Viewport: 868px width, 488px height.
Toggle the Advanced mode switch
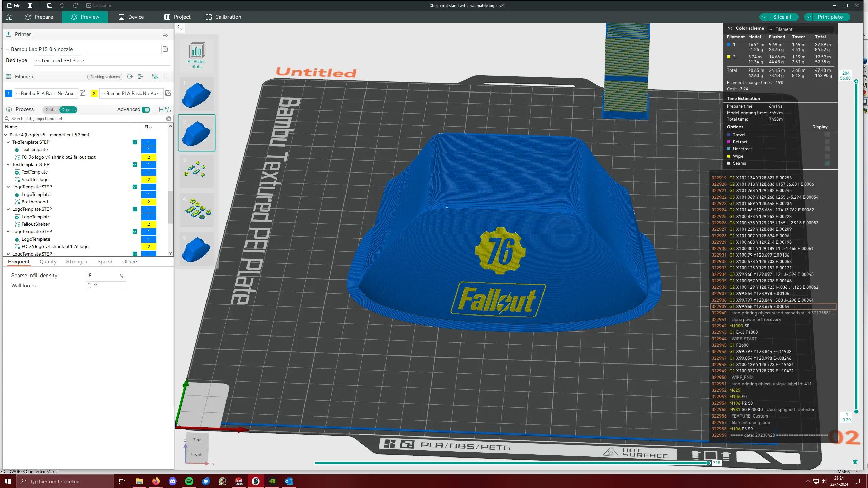coord(146,109)
